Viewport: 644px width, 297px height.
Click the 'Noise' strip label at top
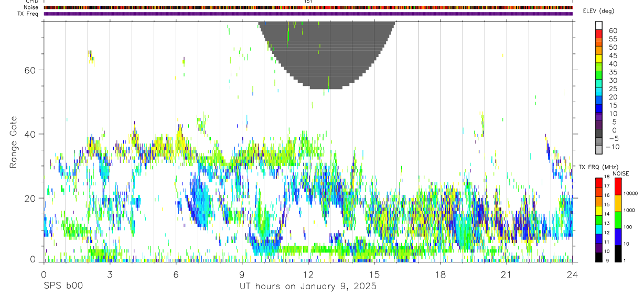tap(31, 7)
